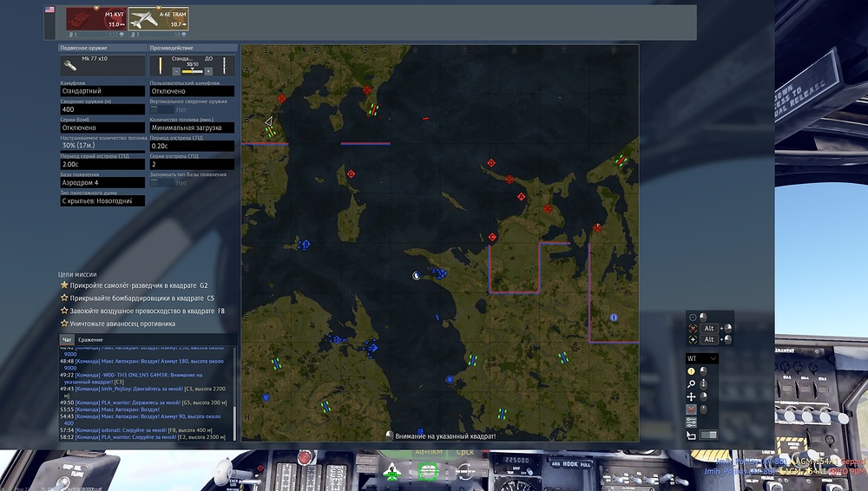Image resolution: width=868 pixels, height=491 pixels.
Task: Switch to the Сражение tab
Action: point(90,339)
